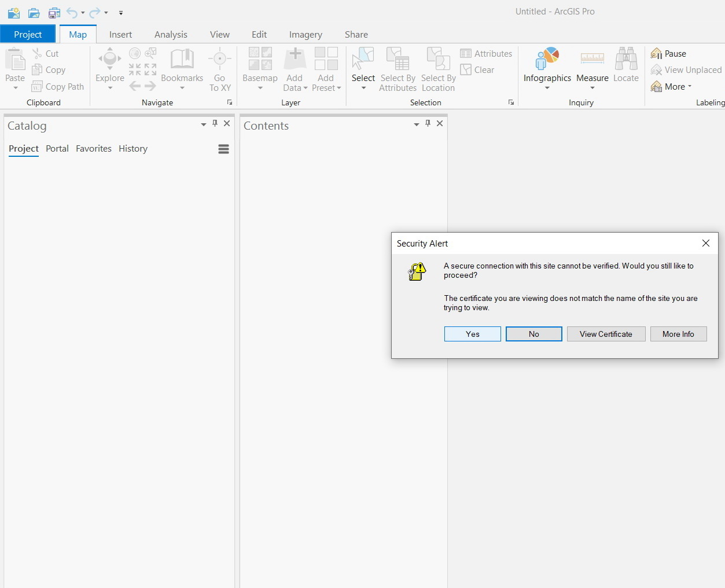
Task: Click Clear selection button
Action: coord(477,70)
